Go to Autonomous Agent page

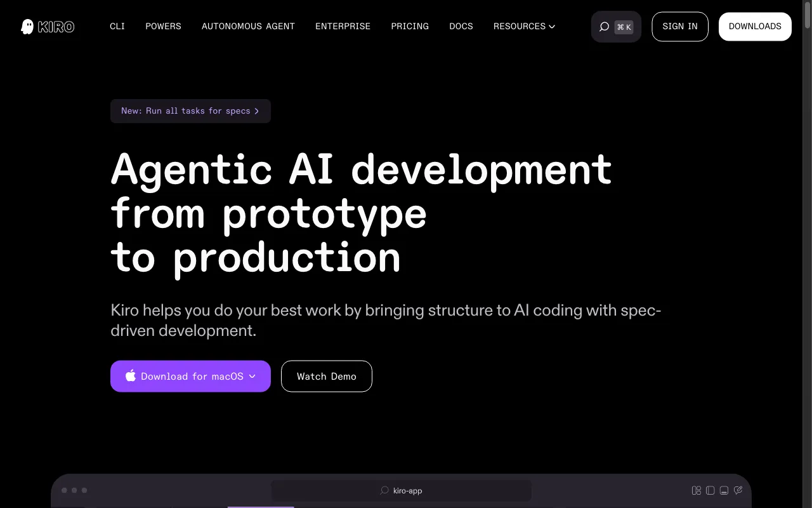point(248,26)
